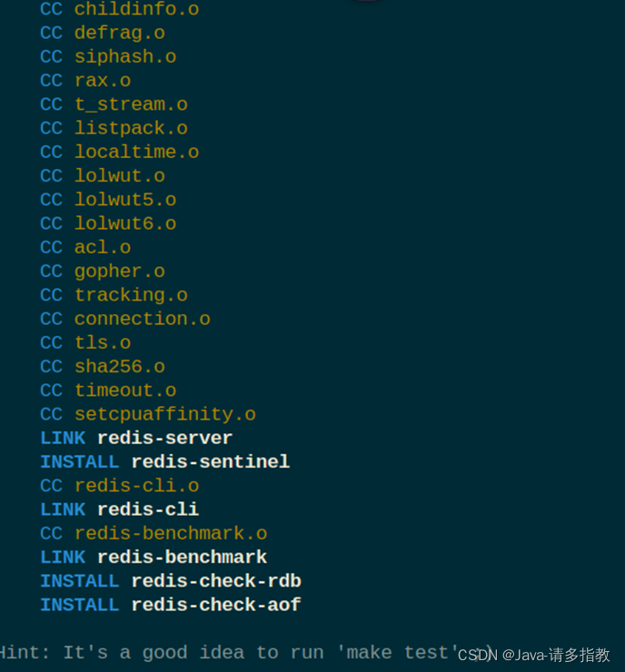The image size is (625, 672).
Task: Click the connection.o line
Action: coord(142,319)
